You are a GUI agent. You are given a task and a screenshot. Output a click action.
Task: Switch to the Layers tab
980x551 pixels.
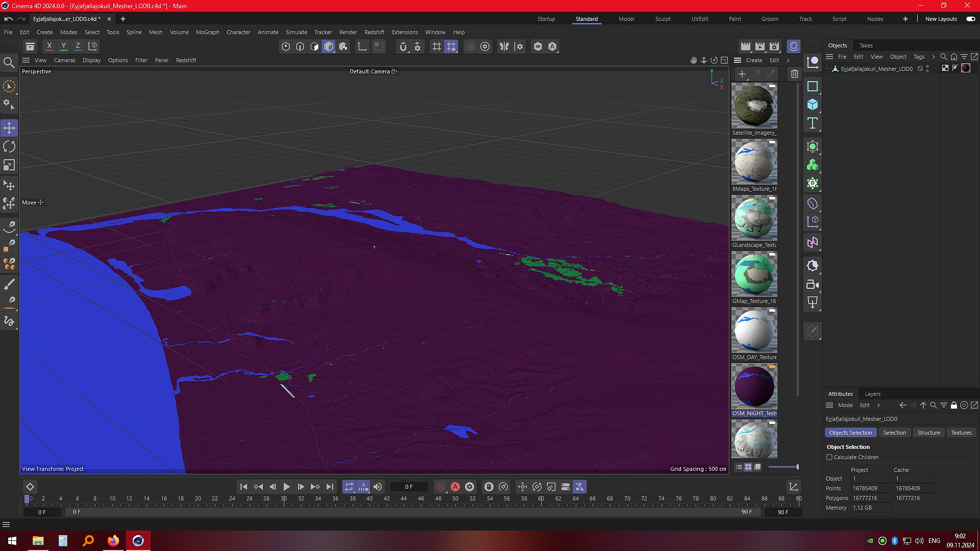[x=872, y=394]
